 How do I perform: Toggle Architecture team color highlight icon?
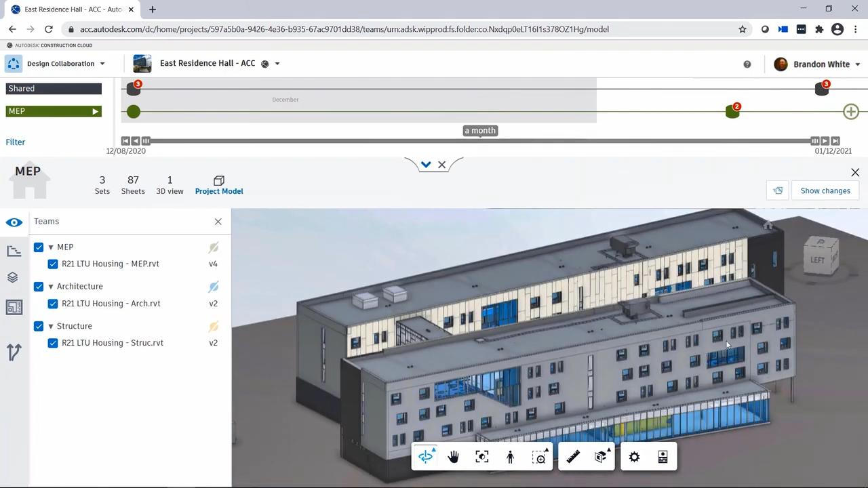pos(214,287)
